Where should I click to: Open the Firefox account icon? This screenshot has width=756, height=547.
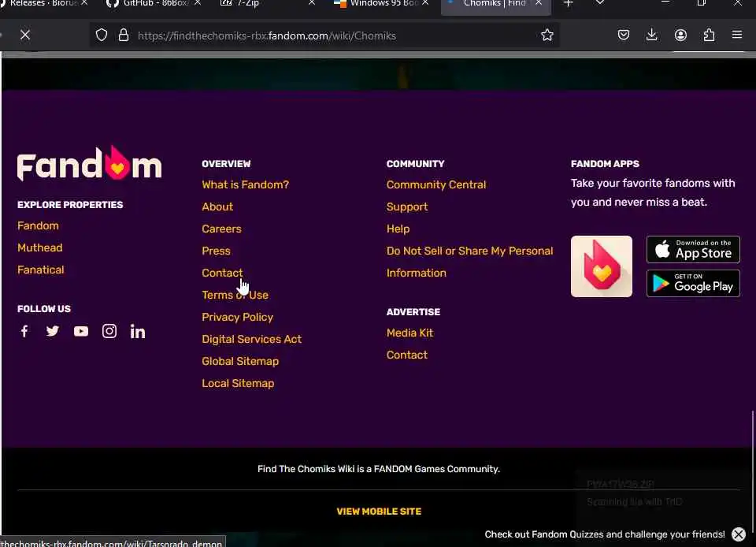click(x=680, y=35)
